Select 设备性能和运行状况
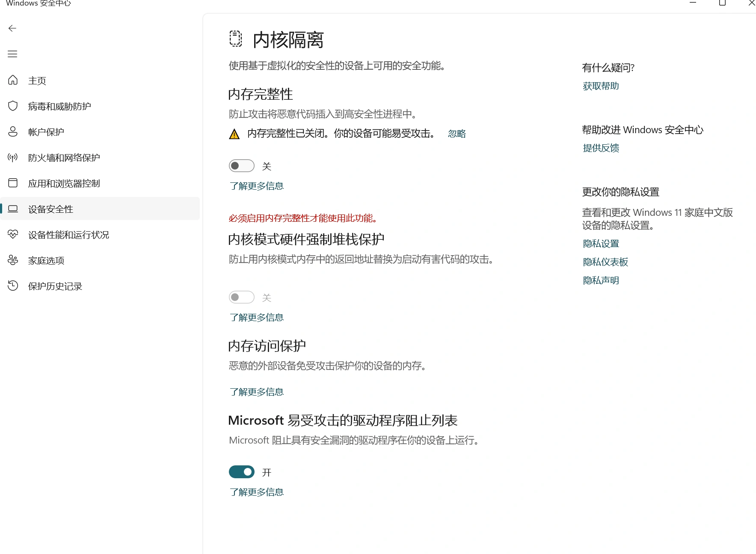The height and width of the screenshot is (554, 756). click(68, 235)
